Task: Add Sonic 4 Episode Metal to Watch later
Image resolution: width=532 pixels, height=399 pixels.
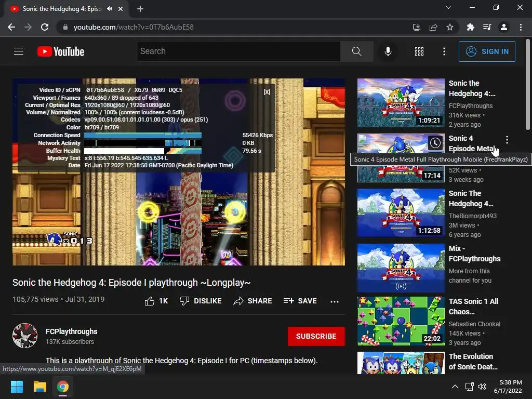Action: pos(435,143)
